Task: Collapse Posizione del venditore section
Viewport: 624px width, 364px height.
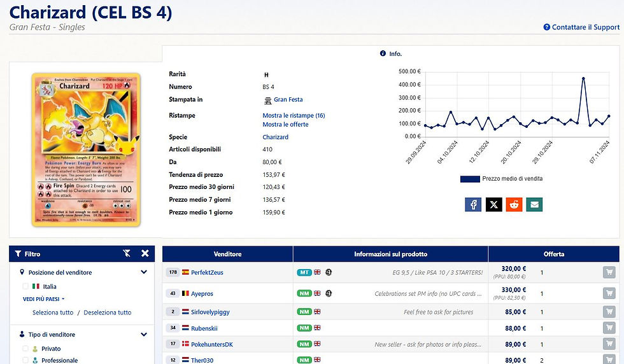Action: click(144, 272)
